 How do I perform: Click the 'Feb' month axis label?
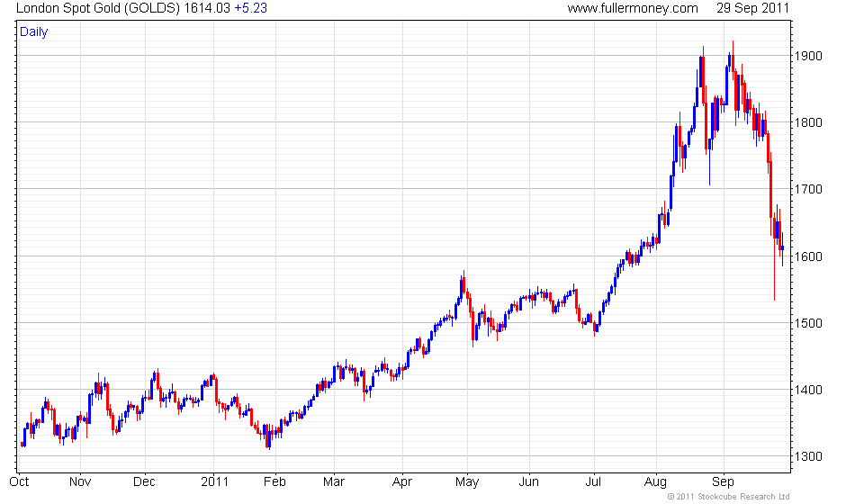pyautogui.click(x=274, y=482)
